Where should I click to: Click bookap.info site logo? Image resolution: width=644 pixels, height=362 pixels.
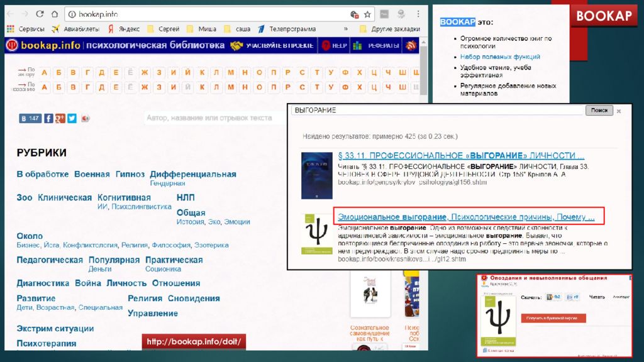point(43,45)
